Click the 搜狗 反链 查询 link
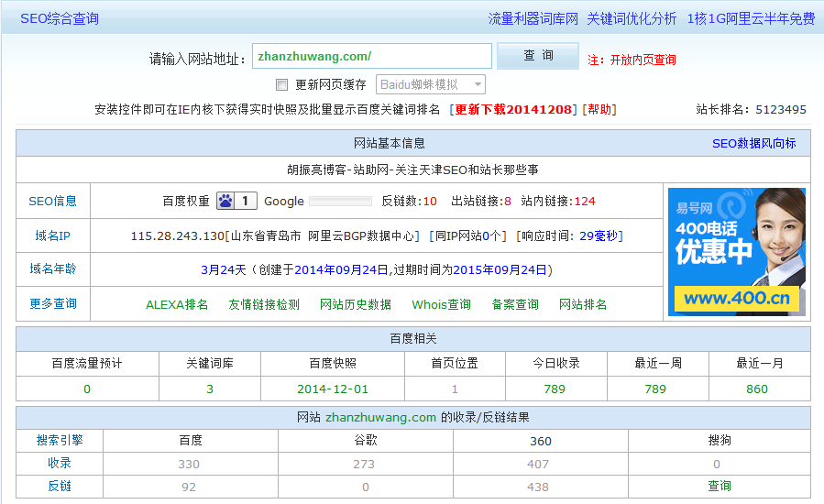Viewport: 824px width, 504px height. coord(720,486)
